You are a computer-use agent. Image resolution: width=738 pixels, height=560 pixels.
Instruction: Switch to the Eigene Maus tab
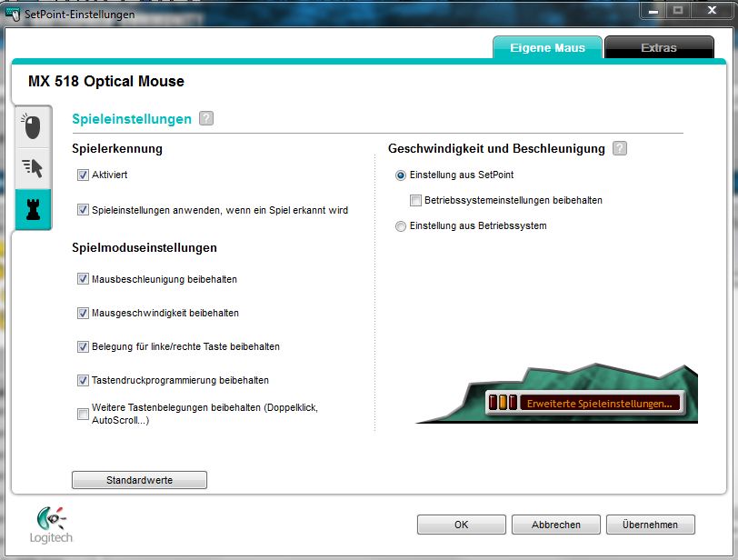(x=547, y=47)
